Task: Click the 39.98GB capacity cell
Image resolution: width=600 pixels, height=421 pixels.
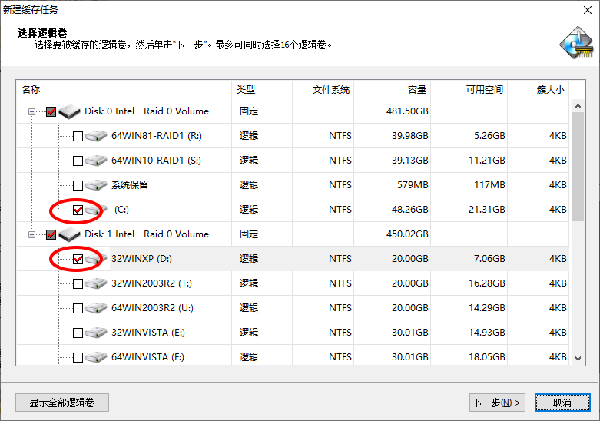Action: point(410,136)
